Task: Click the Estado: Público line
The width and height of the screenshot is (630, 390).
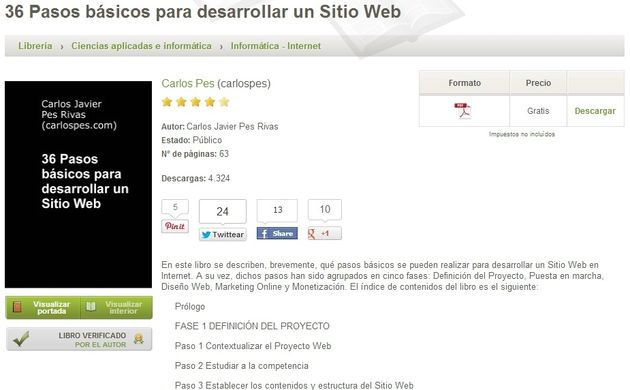Action: click(192, 140)
